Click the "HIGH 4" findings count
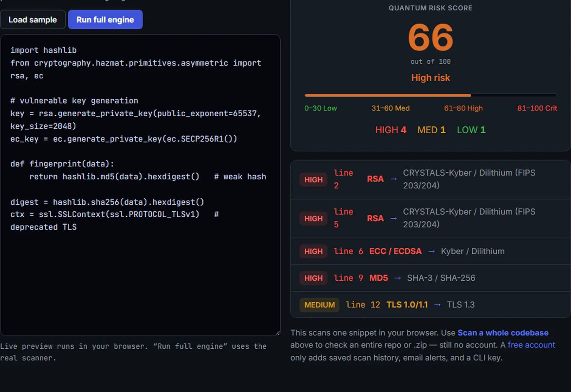571x392 pixels. coord(391,130)
